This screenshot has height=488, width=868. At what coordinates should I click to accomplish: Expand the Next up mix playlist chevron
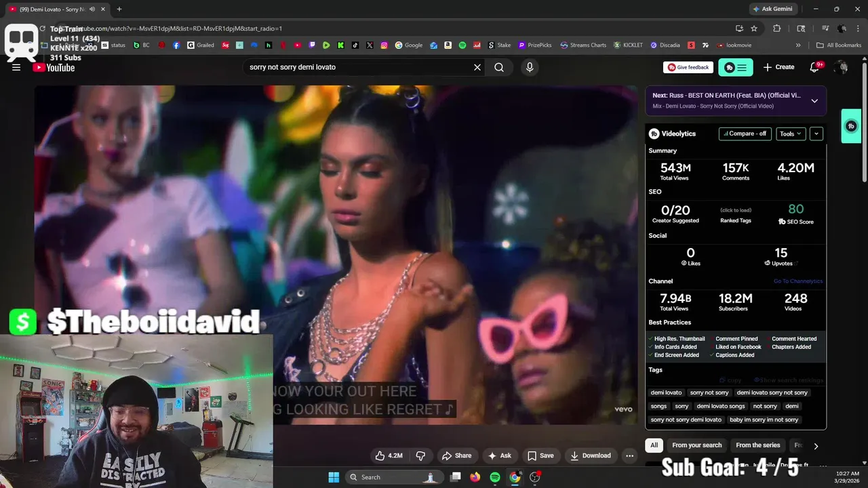click(x=814, y=101)
